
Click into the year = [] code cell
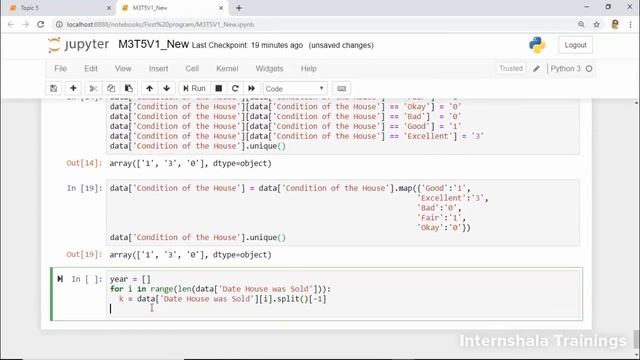point(343,294)
